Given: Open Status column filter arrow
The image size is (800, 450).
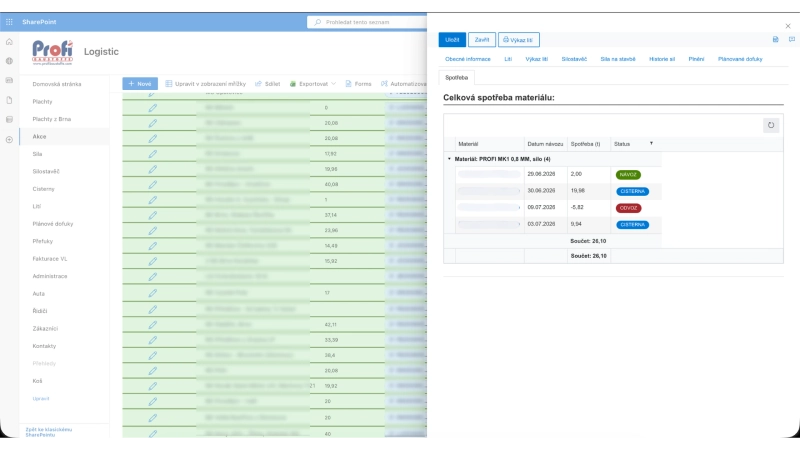Looking at the screenshot, I should (x=651, y=143).
